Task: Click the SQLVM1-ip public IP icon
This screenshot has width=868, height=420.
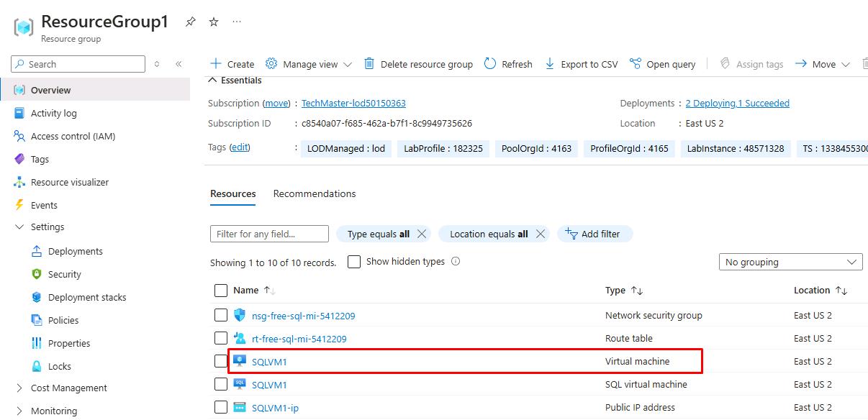Action: coord(240,407)
